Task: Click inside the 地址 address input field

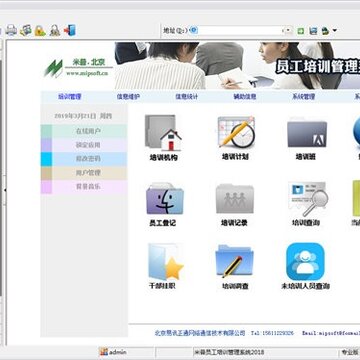Action: [240, 31]
